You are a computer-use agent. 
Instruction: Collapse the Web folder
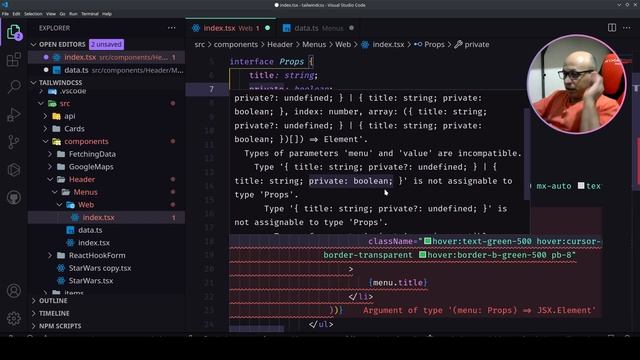60,204
